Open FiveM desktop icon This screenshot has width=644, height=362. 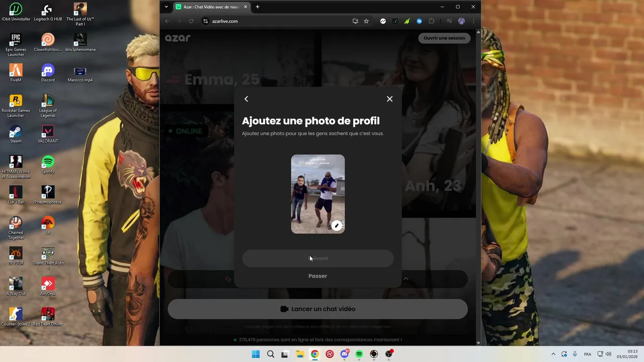[16, 73]
